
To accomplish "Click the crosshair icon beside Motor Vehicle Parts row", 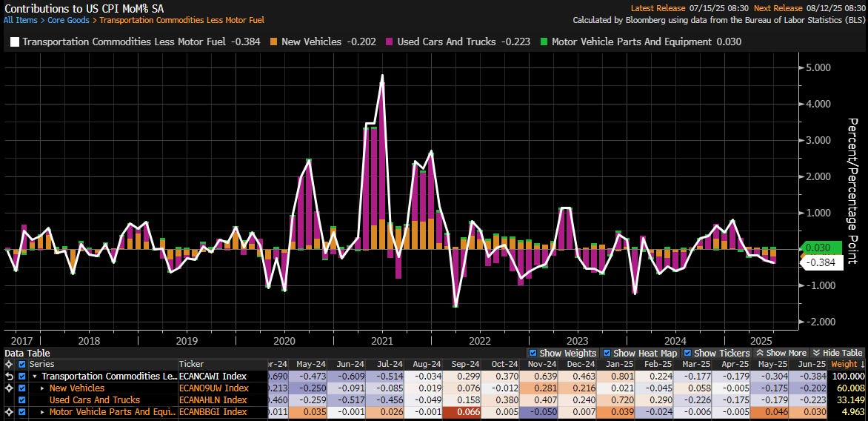I will pyautogui.click(x=8, y=411).
